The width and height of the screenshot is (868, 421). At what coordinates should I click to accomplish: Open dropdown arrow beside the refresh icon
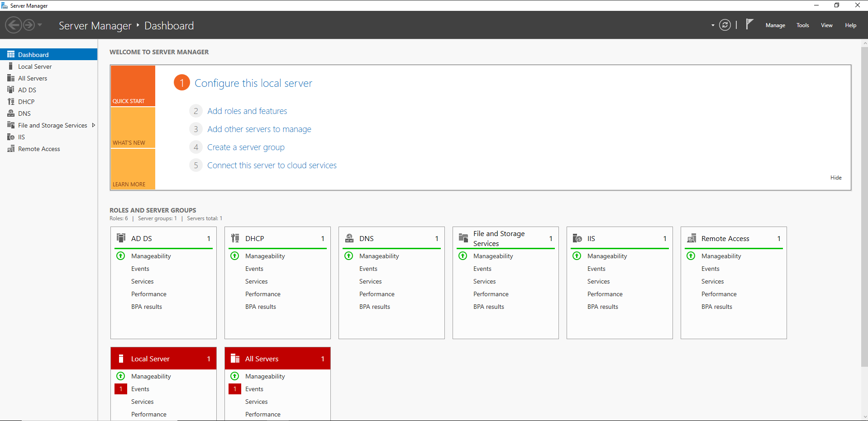[x=713, y=25]
